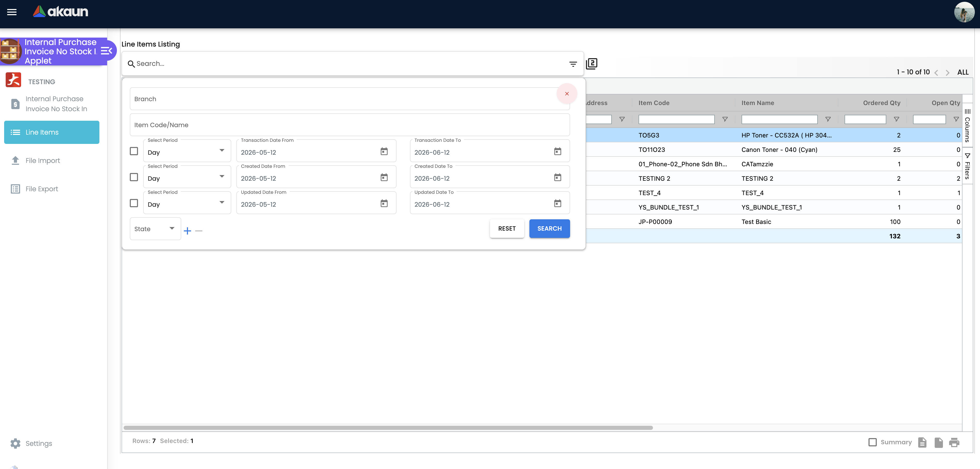Click the first export document icon in footer
Image resolution: width=980 pixels, height=469 pixels.
(922, 442)
